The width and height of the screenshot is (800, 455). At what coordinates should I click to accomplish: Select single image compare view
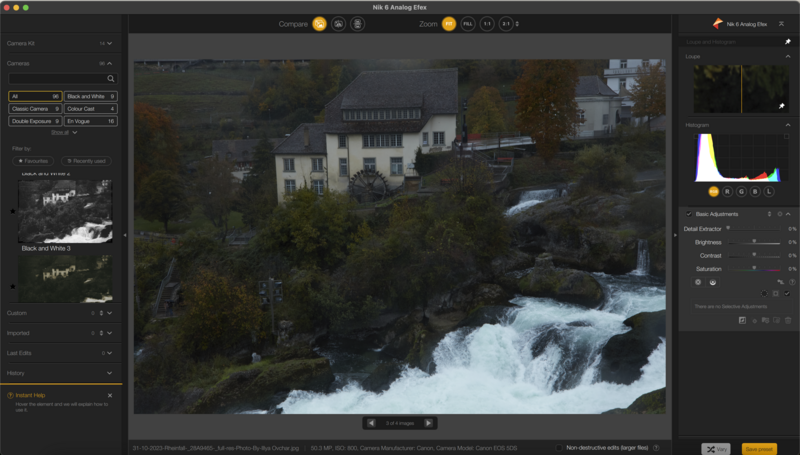(319, 24)
